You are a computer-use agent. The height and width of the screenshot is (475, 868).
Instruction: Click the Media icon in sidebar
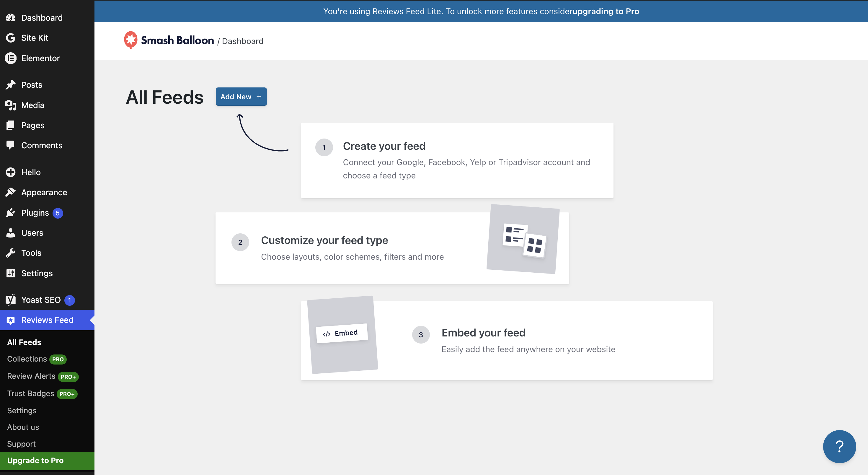click(x=11, y=105)
